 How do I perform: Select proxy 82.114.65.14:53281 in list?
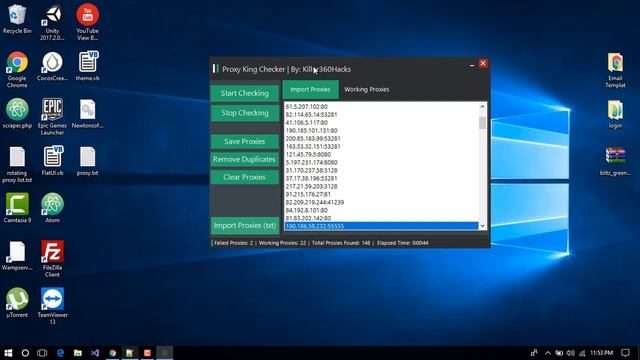click(381, 115)
